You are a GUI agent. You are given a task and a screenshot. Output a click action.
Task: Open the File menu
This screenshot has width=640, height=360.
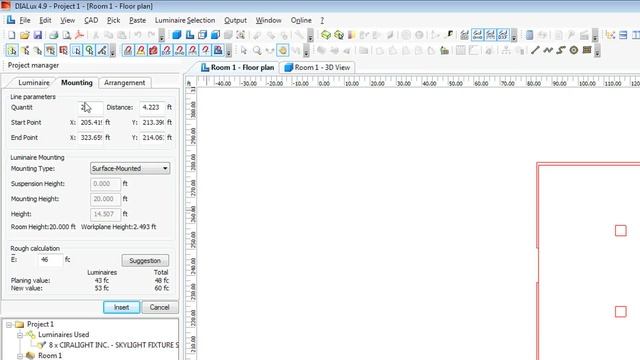tap(25, 20)
